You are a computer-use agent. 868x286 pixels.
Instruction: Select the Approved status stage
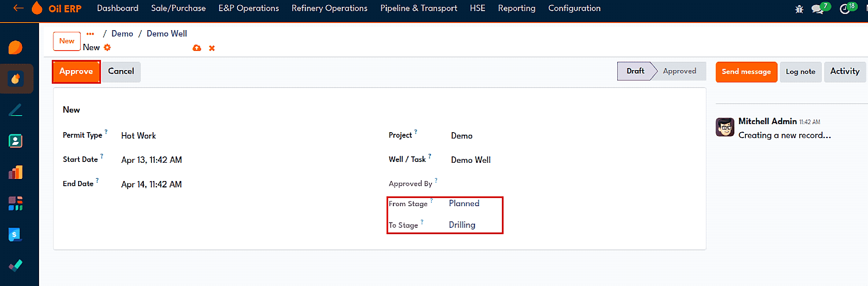coord(679,71)
